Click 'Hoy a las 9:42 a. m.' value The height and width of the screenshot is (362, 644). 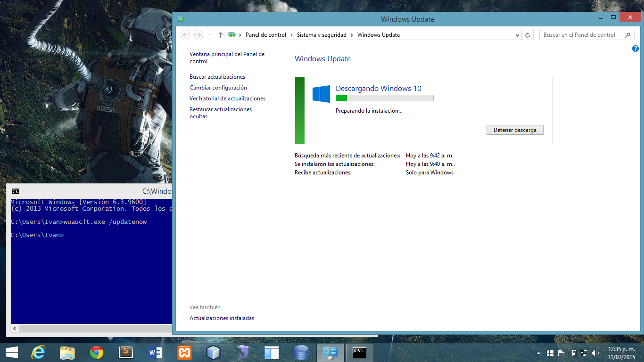[x=429, y=156]
